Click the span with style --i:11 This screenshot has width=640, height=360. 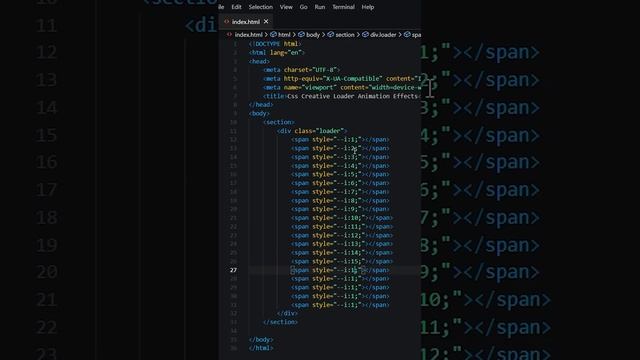(x=342, y=227)
